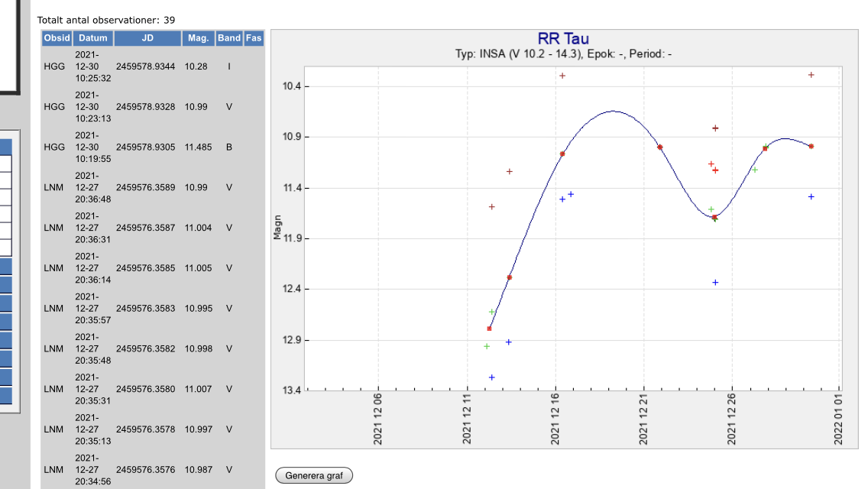
Task: Click the magnitude value 11.485
Action: point(198,147)
